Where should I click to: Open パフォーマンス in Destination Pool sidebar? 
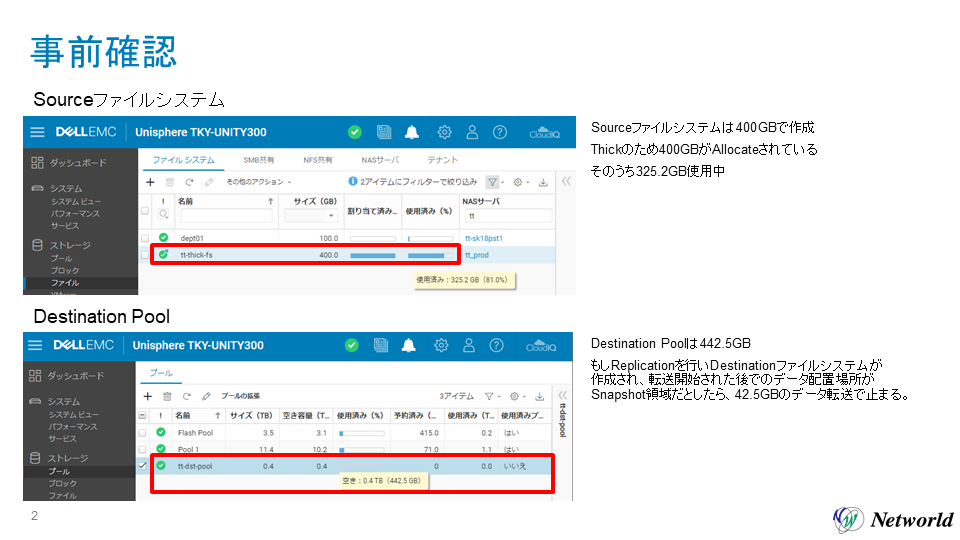pyautogui.click(x=73, y=427)
